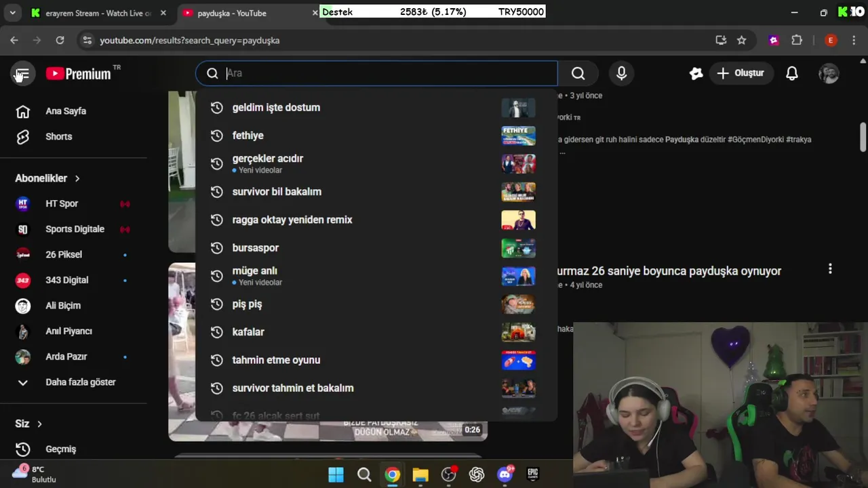Go back using the browser back arrow
Screen dimensions: 868x488
[14, 40]
